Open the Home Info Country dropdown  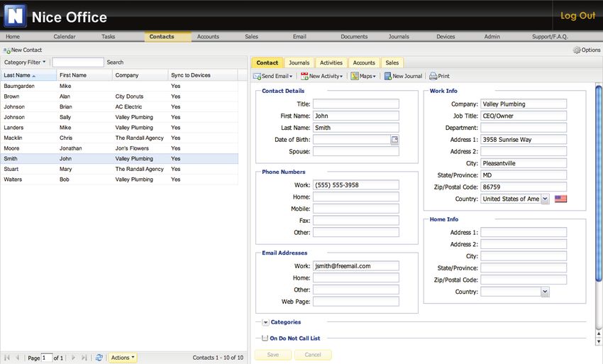pyautogui.click(x=545, y=292)
